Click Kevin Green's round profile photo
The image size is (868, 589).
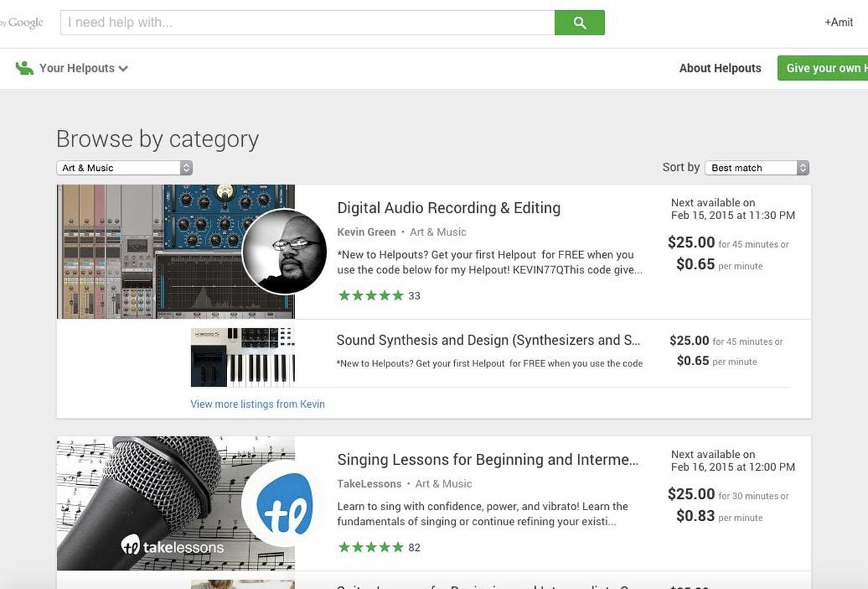click(284, 252)
